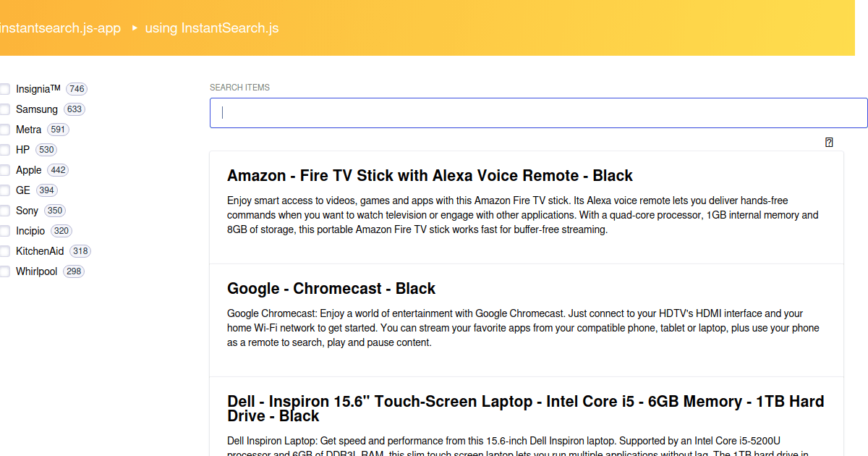Image resolution: width=868 pixels, height=456 pixels.
Task: Check the Apple brand checkbox
Action: pyautogui.click(x=4, y=169)
